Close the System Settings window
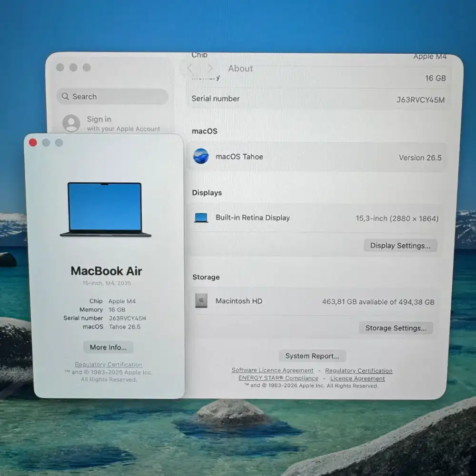 (x=60, y=68)
